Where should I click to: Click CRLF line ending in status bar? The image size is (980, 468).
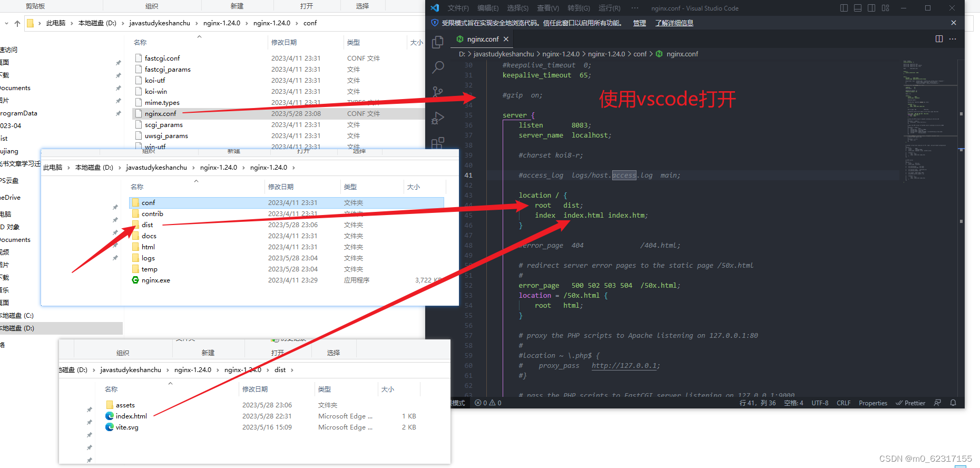pyautogui.click(x=844, y=403)
